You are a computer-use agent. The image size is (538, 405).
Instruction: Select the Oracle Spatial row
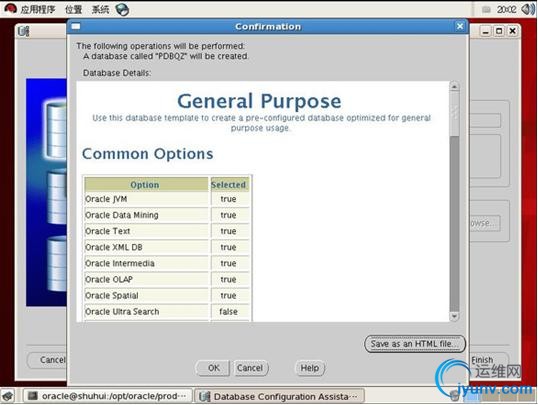[167, 296]
